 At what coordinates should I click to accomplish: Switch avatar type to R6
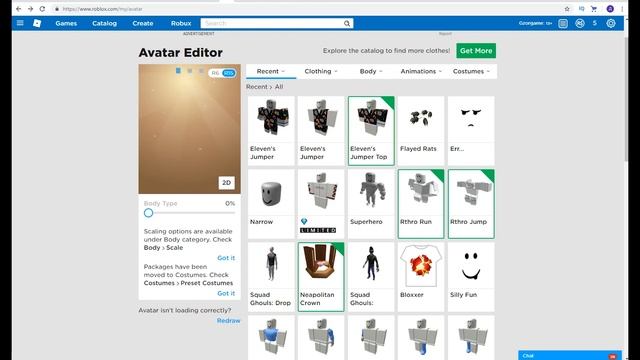[x=215, y=73]
